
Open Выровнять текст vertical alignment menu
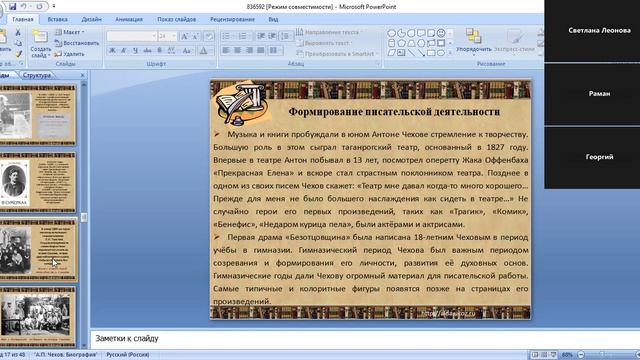click(x=324, y=43)
